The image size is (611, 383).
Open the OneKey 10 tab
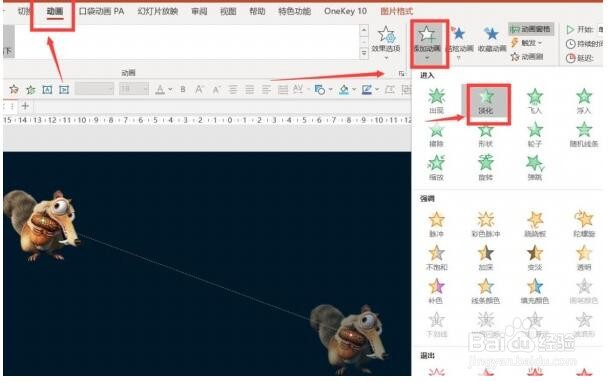(x=345, y=11)
